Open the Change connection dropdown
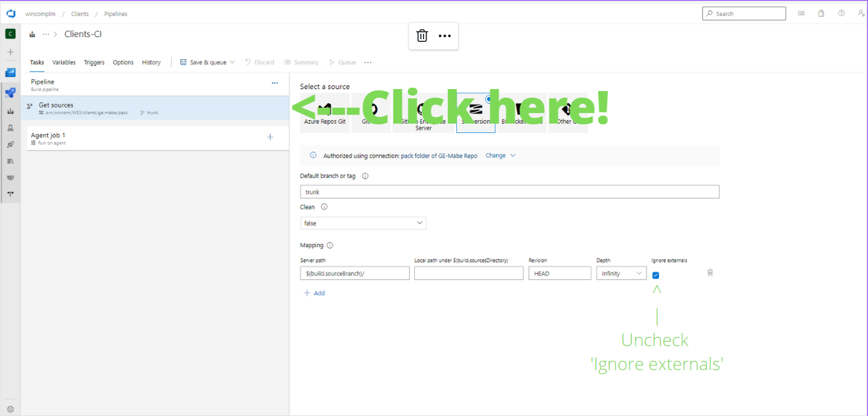868x416 pixels. click(x=501, y=156)
